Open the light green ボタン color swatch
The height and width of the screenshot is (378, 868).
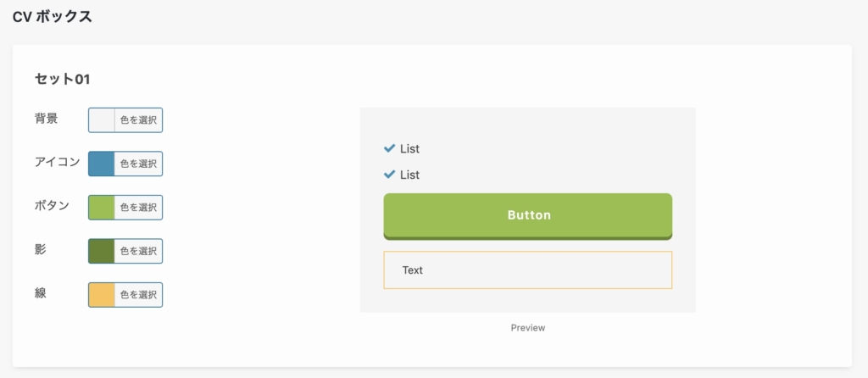102,207
